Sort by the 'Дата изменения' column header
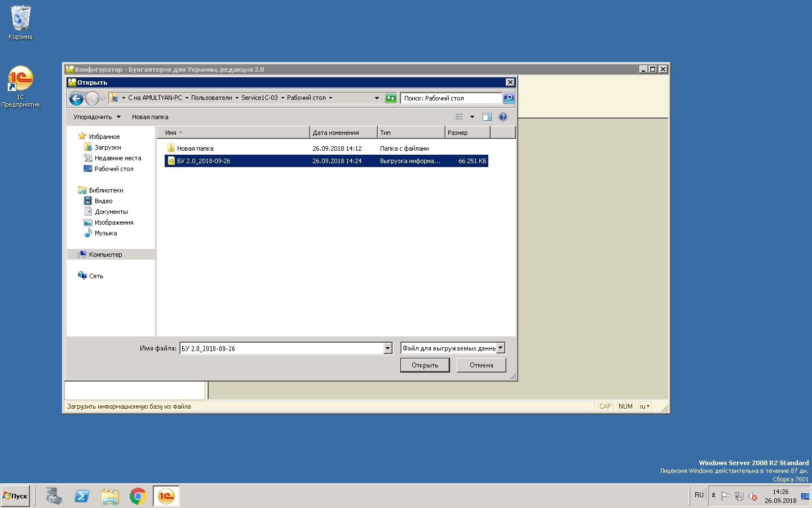Viewport: 812px width, 508px height. 343,133
